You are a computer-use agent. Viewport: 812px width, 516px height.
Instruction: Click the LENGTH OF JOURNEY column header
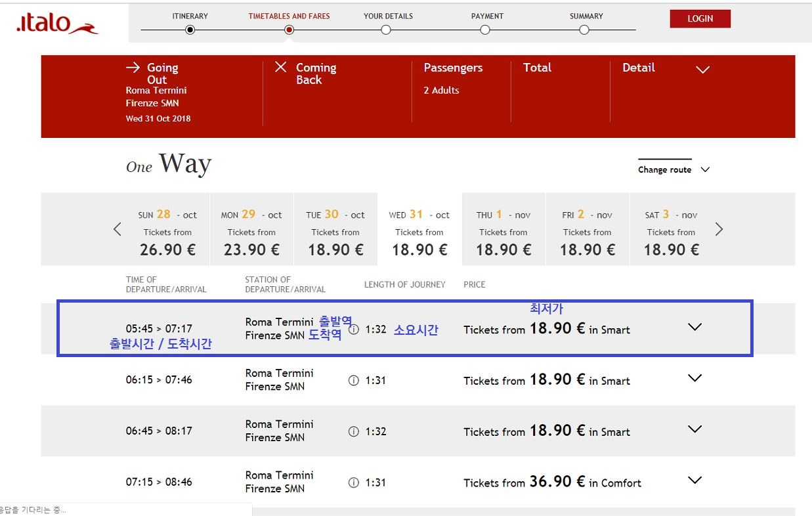405,285
